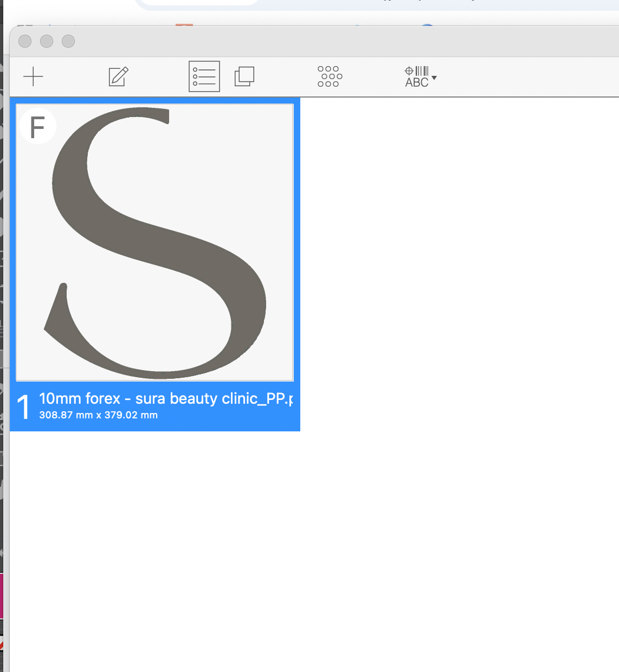Open the edit pencil tool
This screenshot has width=619, height=672.
click(x=118, y=76)
